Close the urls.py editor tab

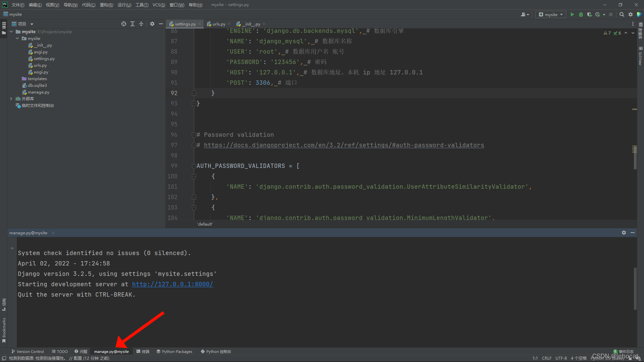point(229,24)
